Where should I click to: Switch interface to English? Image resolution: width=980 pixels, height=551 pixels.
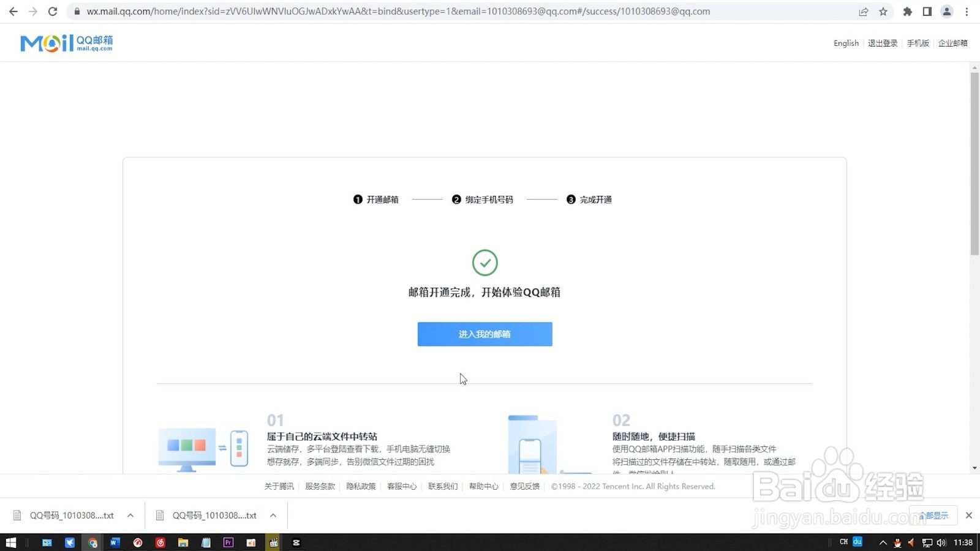(846, 43)
